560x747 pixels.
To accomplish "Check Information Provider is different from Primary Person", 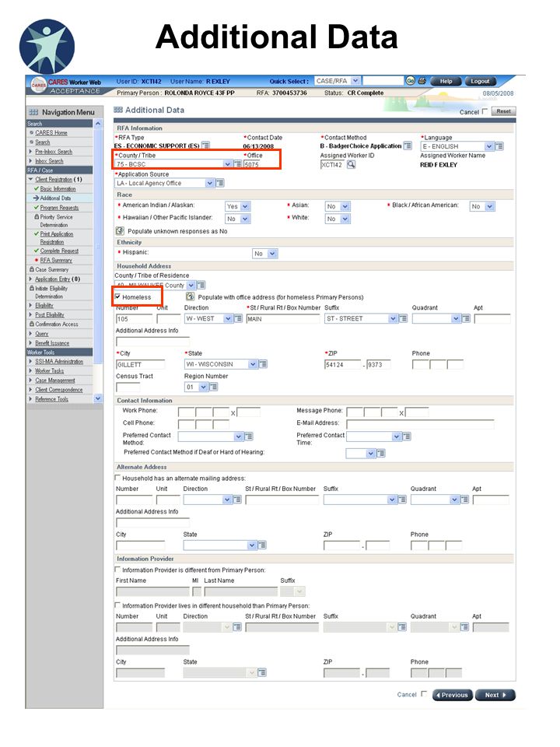I will [x=117, y=570].
